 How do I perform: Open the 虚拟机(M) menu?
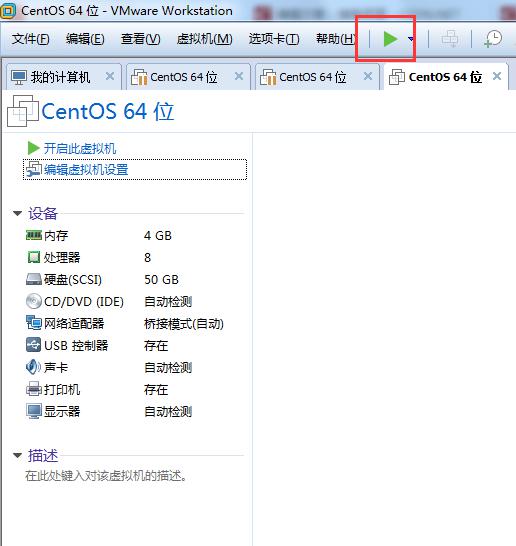pos(204,39)
